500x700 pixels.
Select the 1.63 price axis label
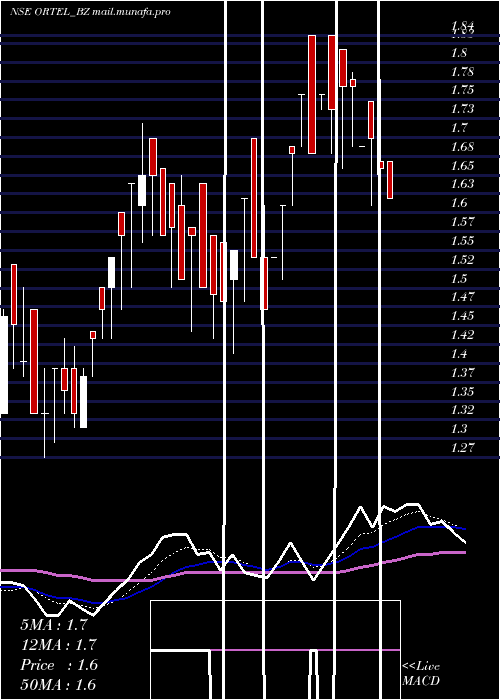(x=462, y=184)
